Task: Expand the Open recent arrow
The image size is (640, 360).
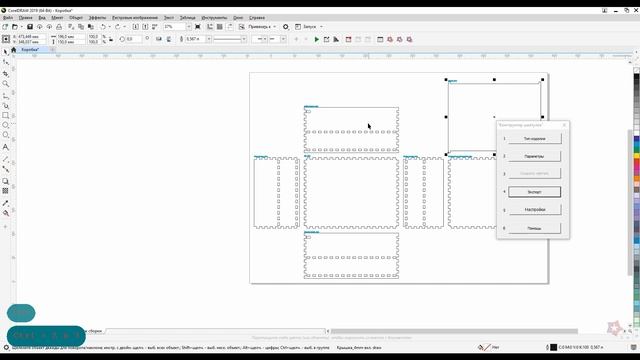Action: pyautogui.click(x=21, y=27)
